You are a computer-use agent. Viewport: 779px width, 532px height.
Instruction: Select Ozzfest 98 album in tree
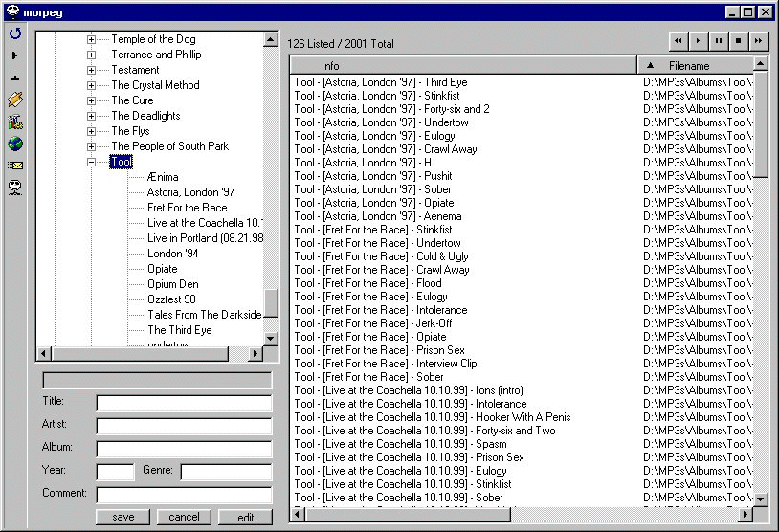coord(171,299)
